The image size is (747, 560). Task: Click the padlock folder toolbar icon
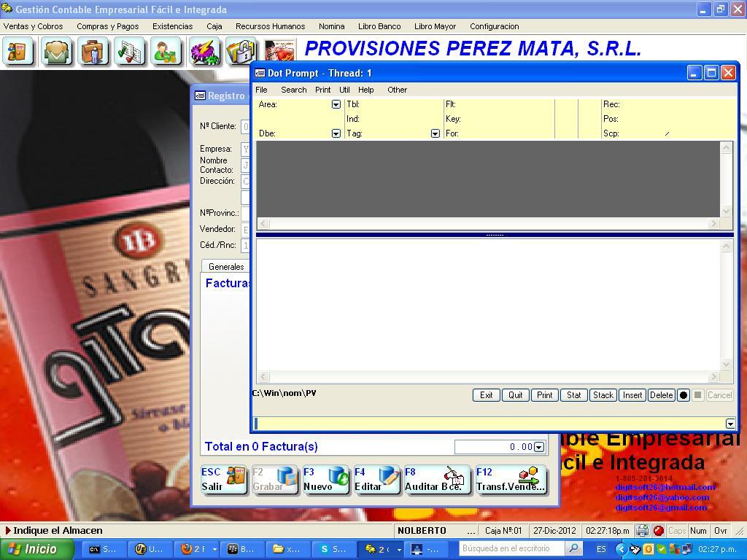pyautogui.click(x=240, y=52)
